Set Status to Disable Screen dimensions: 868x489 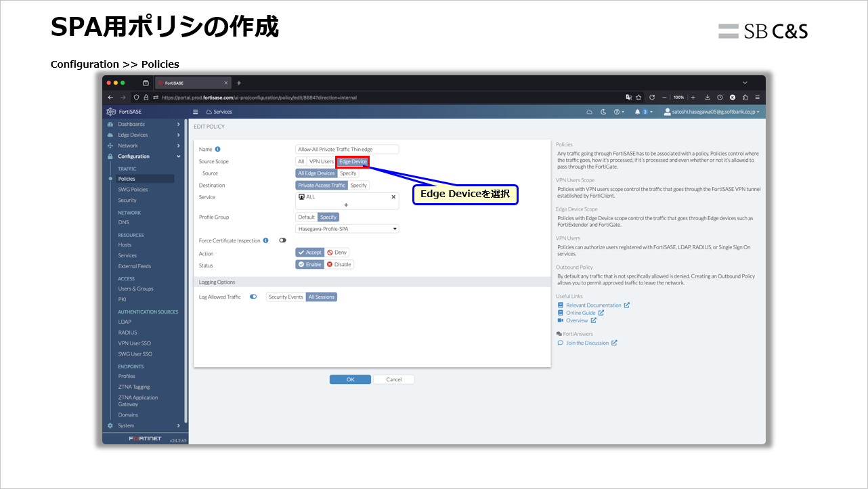pyautogui.click(x=339, y=265)
